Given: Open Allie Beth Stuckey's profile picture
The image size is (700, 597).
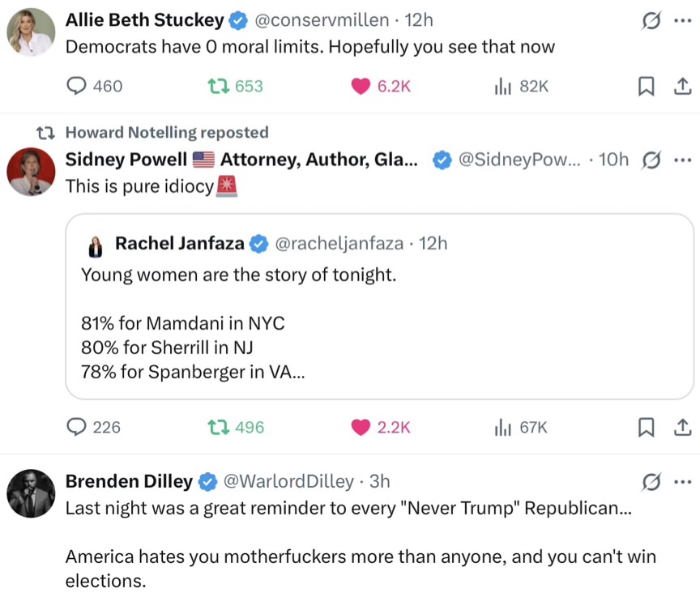Looking at the screenshot, I should pos(31,32).
